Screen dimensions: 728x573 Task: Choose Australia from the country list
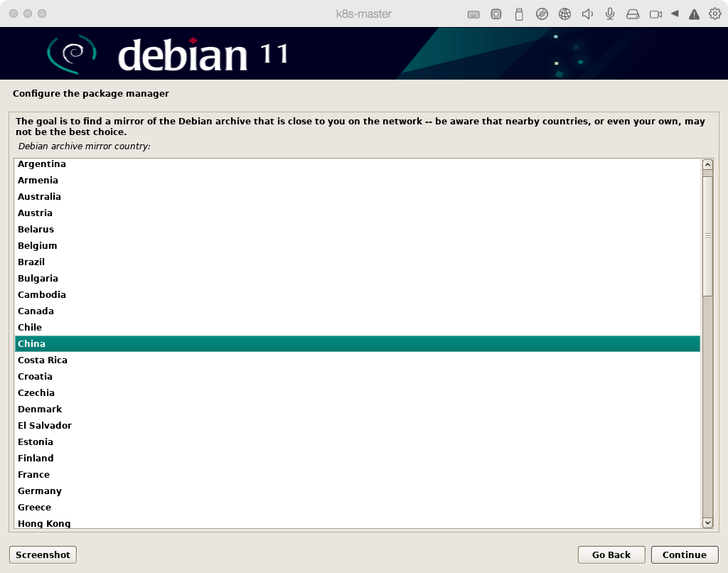358,196
